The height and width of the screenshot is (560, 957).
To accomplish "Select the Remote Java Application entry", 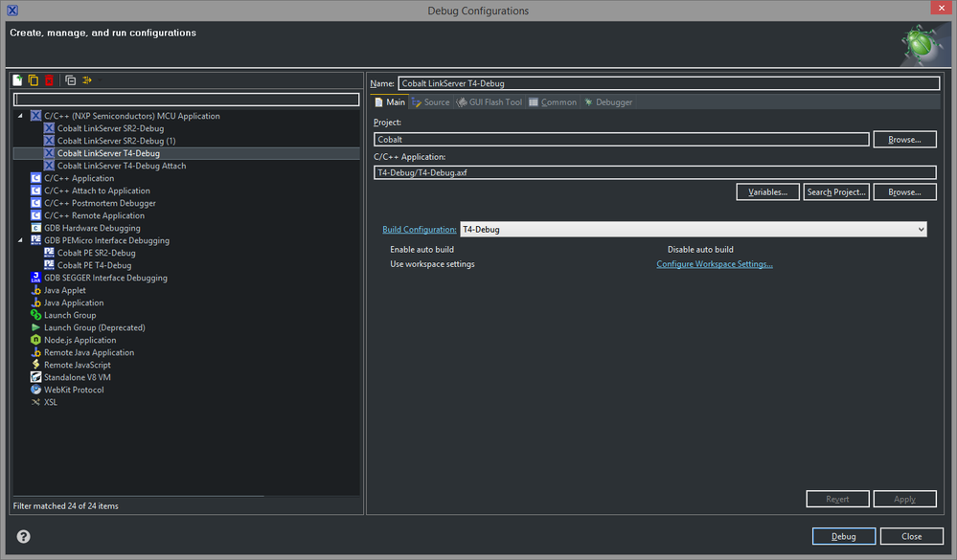I will coord(89,352).
